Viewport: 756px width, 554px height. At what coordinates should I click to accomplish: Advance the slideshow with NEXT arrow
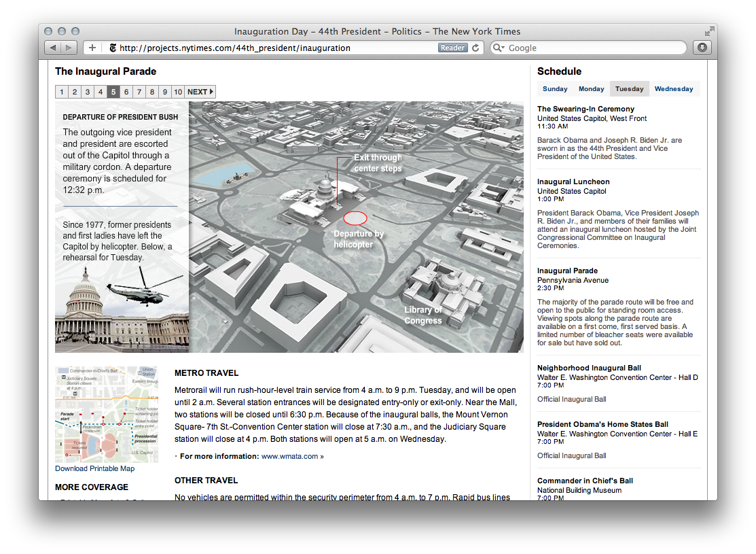pos(200,92)
